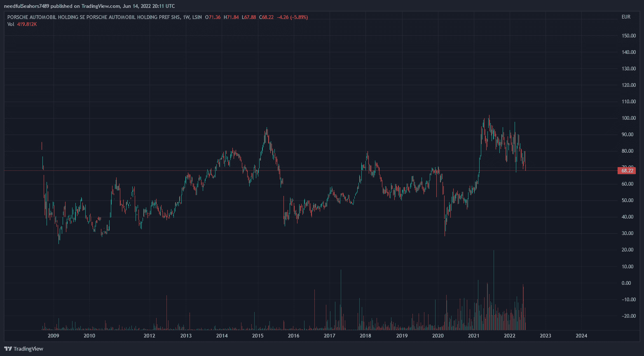Click the 130.00 price axis label
The height and width of the screenshot is (356, 644).
pos(629,69)
